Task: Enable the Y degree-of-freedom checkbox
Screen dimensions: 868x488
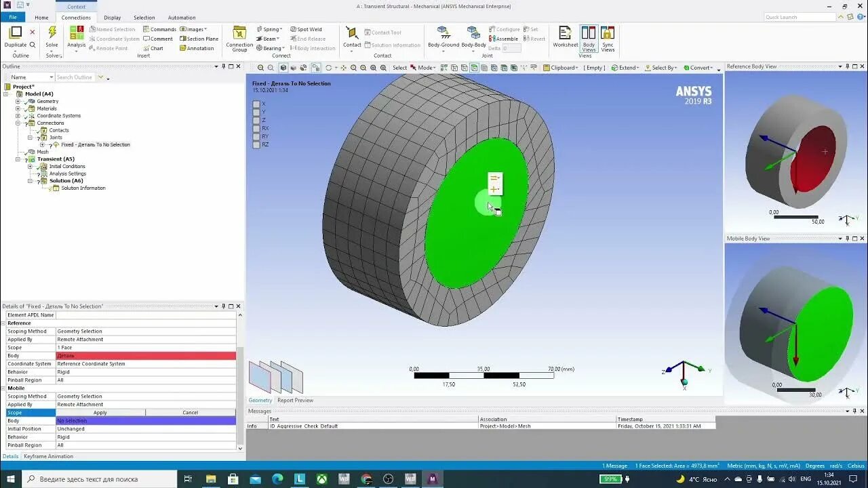Action: [x=256, y=112]
